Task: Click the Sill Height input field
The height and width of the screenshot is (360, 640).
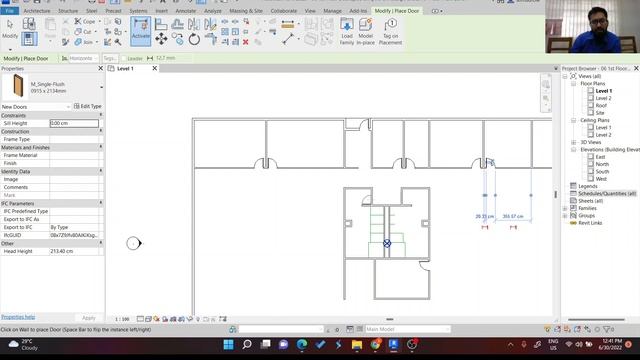Action: [x=74, y=123]
